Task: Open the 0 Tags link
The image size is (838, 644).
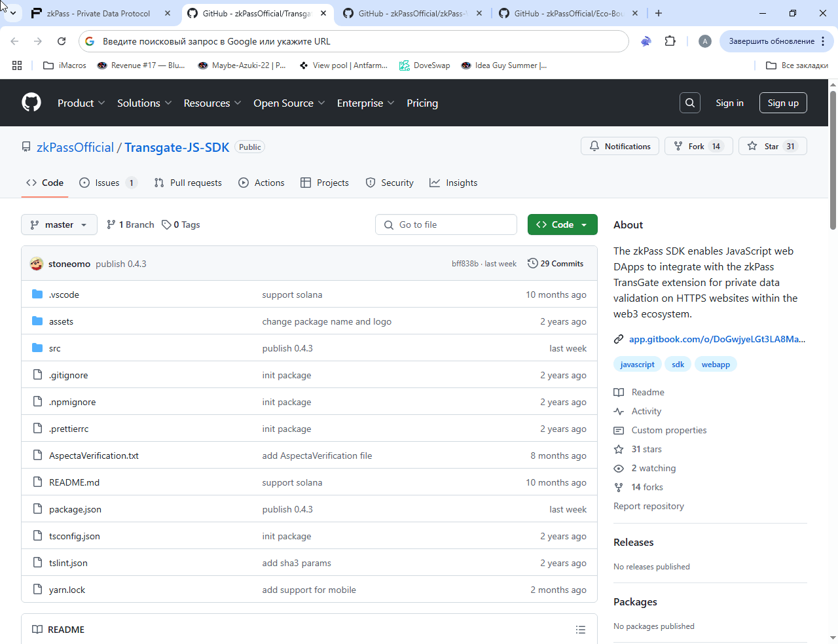Action: 181,224
